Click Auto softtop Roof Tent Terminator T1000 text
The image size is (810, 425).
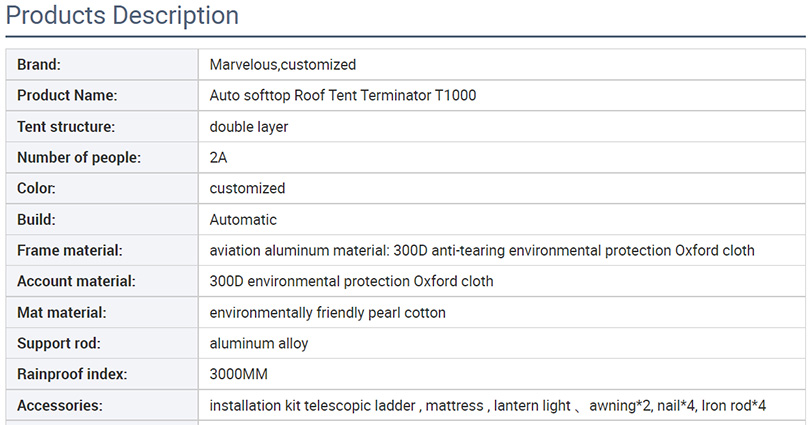[x=342, y=96]
